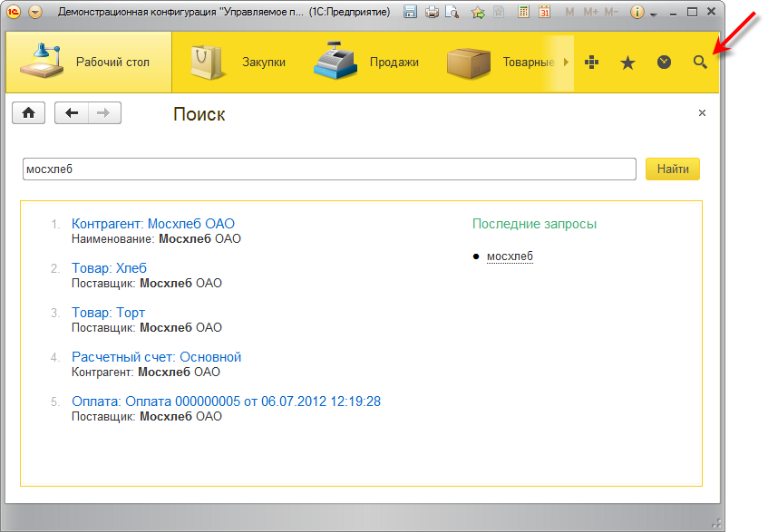Open result Оплата 000000005 от 06.07.2012

click(227, 401)
